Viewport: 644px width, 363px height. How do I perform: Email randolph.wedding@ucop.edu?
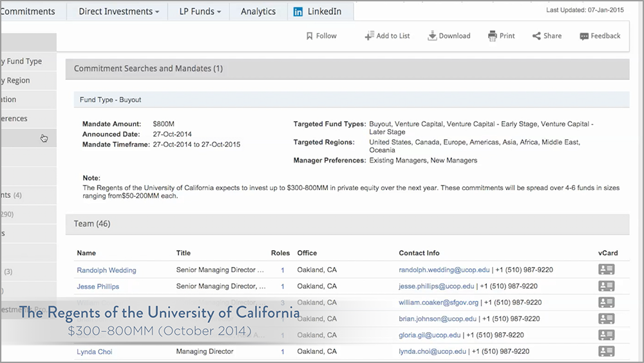[444, 270]
